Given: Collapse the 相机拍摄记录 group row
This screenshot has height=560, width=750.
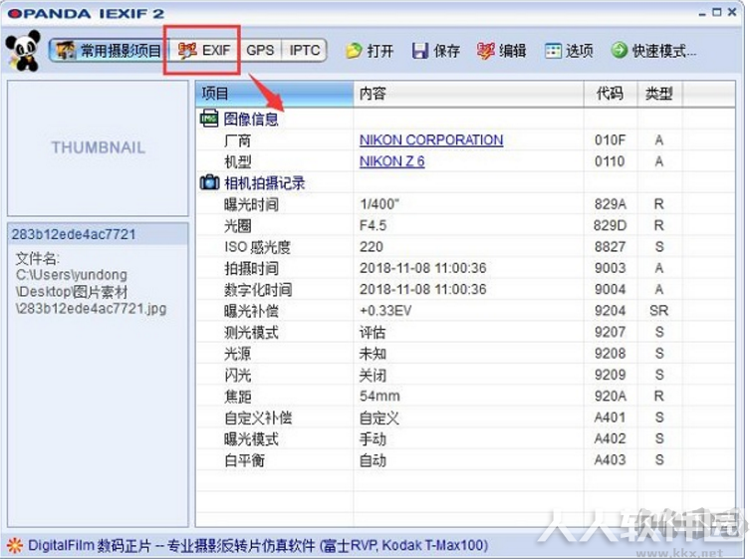Looking at the screenshot, I should pos(465,182).
